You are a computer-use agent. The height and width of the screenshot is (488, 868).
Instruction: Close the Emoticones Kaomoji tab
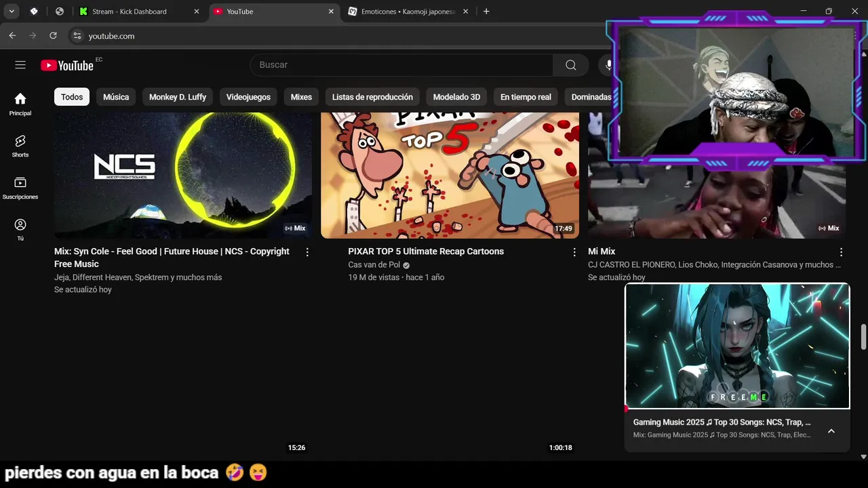click(x=466, y=12)
